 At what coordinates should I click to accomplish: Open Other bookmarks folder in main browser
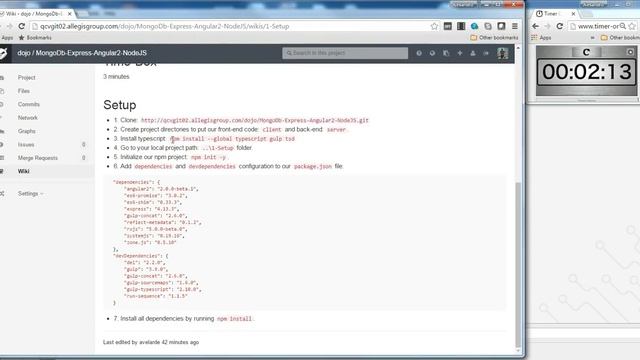pyautogui.click(x=494, y=38)
